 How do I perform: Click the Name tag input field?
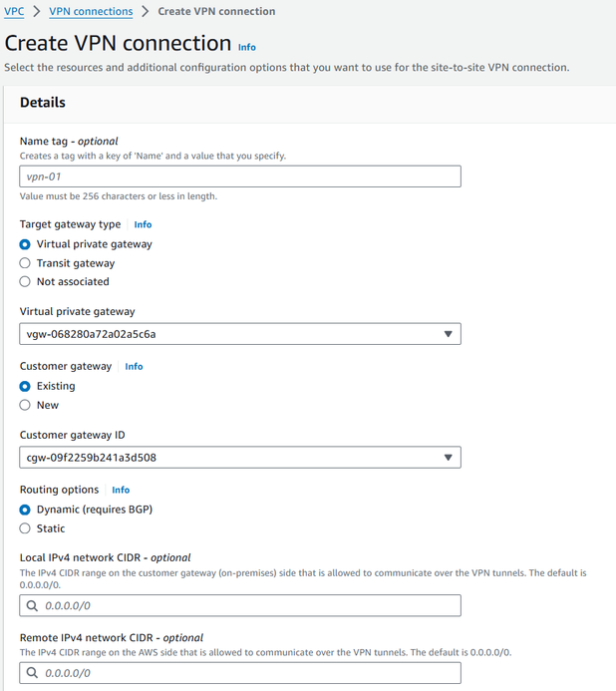click(x=239, y=176)
